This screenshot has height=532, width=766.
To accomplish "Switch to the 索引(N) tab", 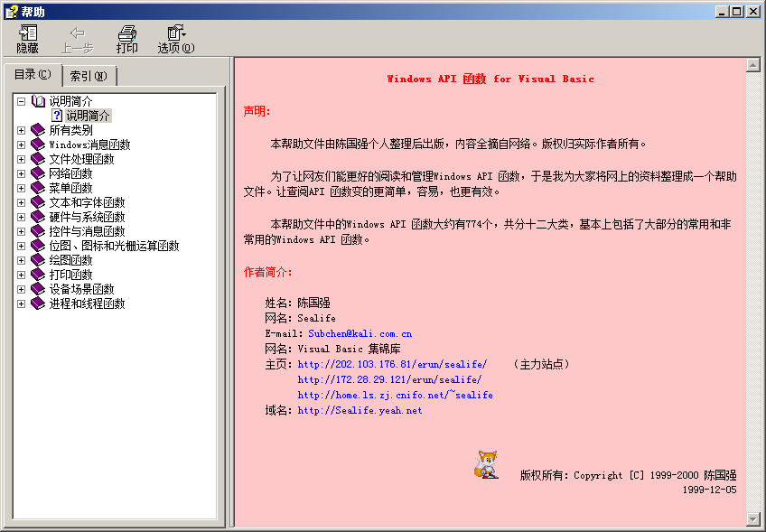I will point(89,76).
